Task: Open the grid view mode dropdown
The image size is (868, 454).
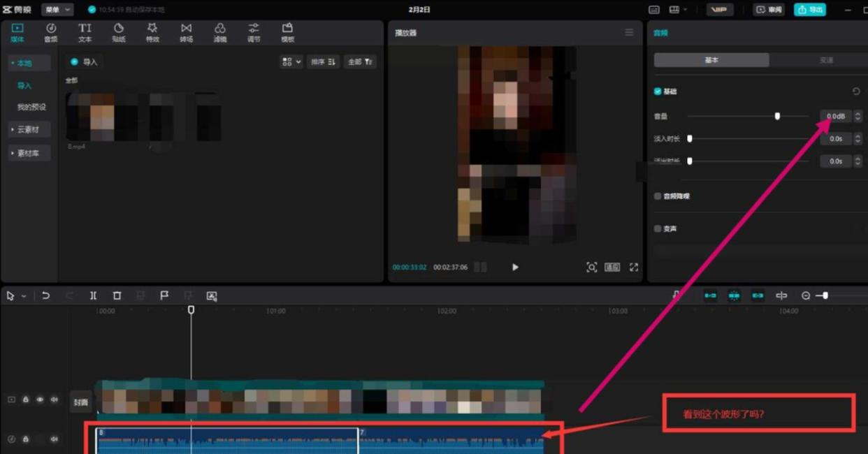Action: pyautogui.click(x=291, y=62)
